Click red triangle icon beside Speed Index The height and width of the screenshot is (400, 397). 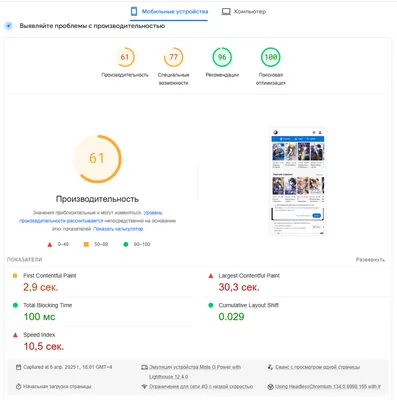15,335
